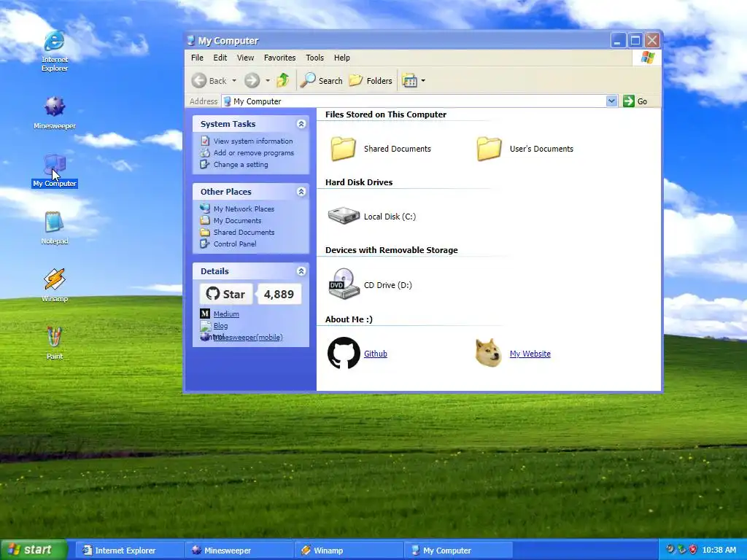
Task: Click the Github octocat icon
Action: [x=344, y=354]
